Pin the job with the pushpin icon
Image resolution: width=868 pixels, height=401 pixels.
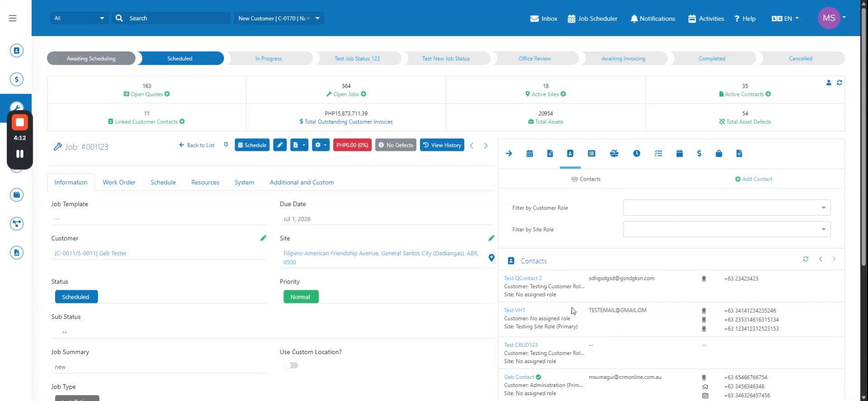tap(226, 145)
